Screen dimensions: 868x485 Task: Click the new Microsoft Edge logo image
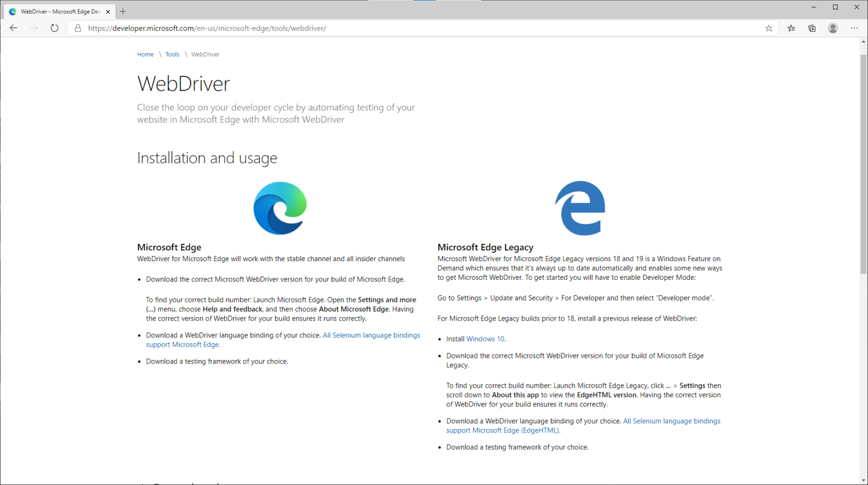point(280,208)
